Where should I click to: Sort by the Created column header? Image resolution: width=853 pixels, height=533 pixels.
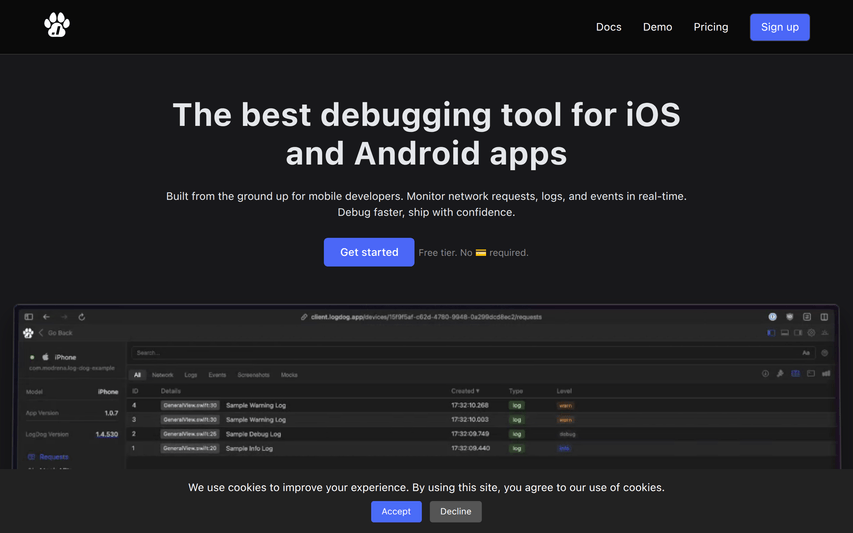click(464, 391)
